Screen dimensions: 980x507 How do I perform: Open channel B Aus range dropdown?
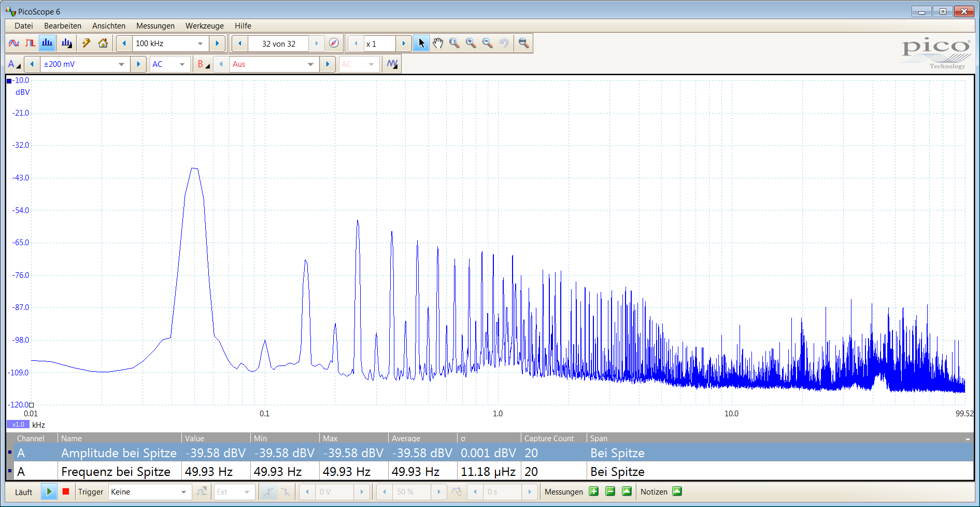[310, 64]
